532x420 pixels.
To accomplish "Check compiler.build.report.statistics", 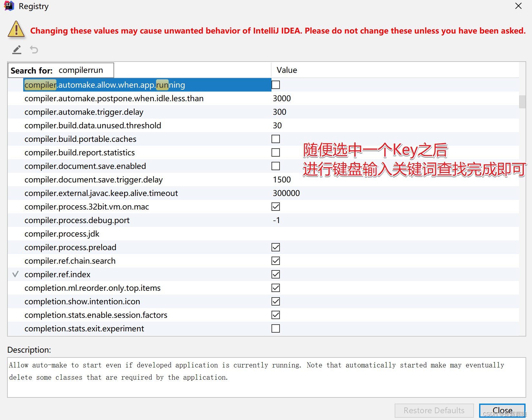I will 276,152.
